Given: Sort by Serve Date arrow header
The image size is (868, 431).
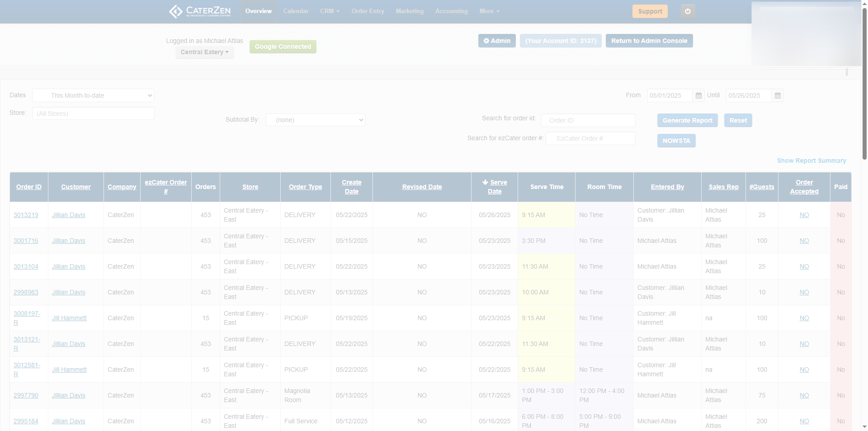Looking at the screenshot, I should coord(495,187).
